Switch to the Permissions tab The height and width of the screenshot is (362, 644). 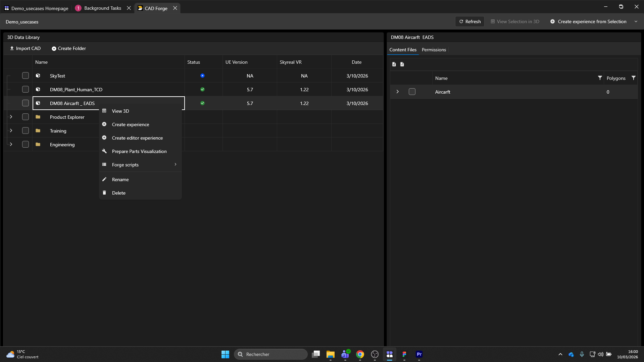434,50
